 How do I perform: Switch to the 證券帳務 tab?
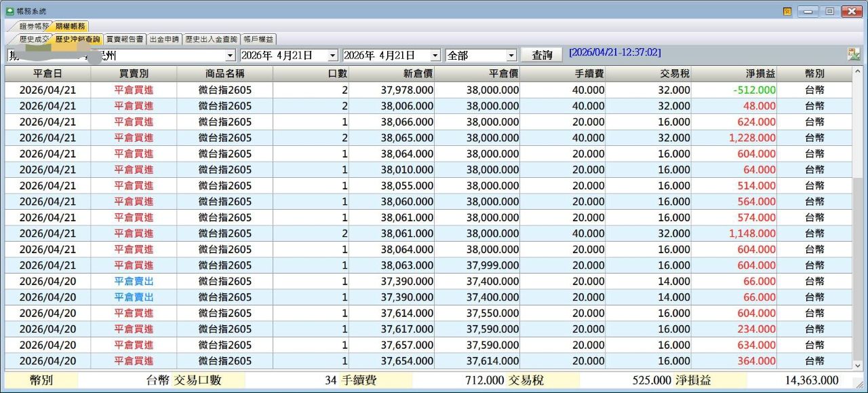pyautogui.click(x=31, y=26)
